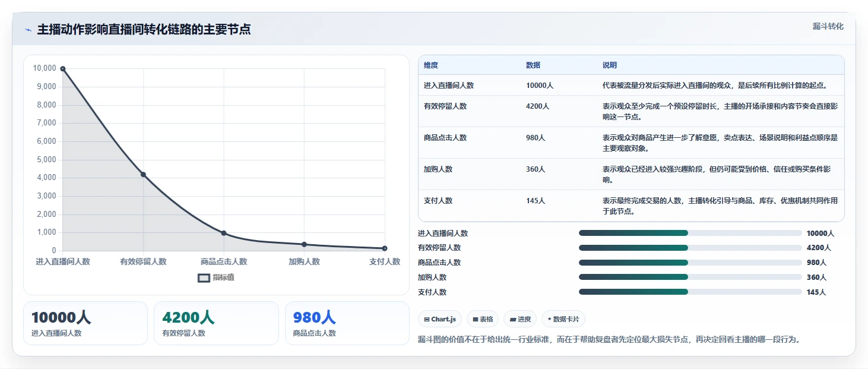This screenshot has width=868, height=369.
Task: Click the 支付人数 progress bar showing 145人
Action: pyautogui.click(x=690, y=292)
